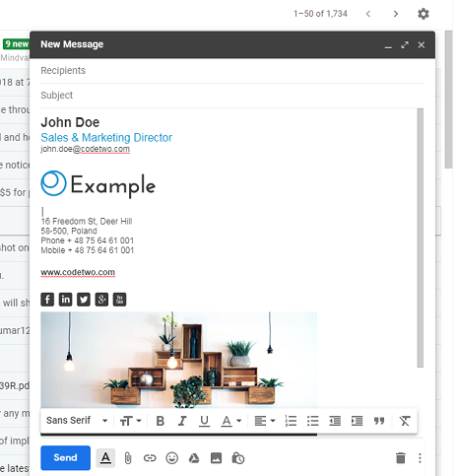Attach files with the paperclip icon
This screenshot has height=476, width=458.
coord(128,458)
